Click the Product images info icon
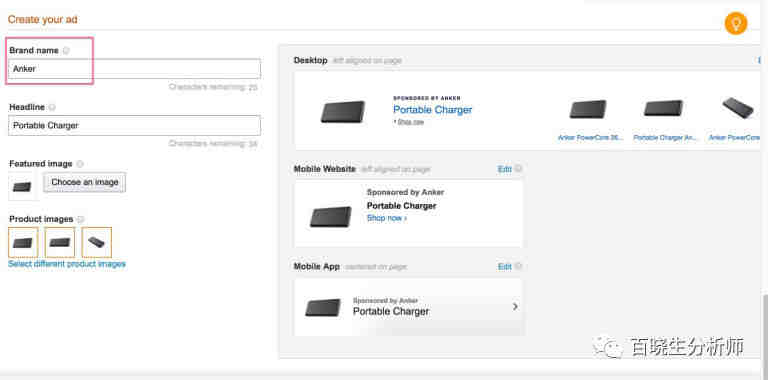The height and width of the screenshot is (380, 768). (x=80, y=219)
